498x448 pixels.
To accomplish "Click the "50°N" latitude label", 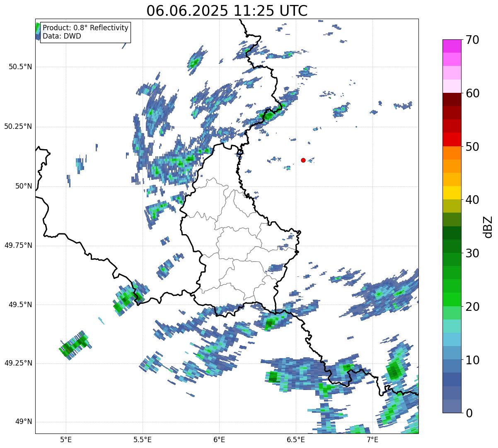I will point(24,186).
